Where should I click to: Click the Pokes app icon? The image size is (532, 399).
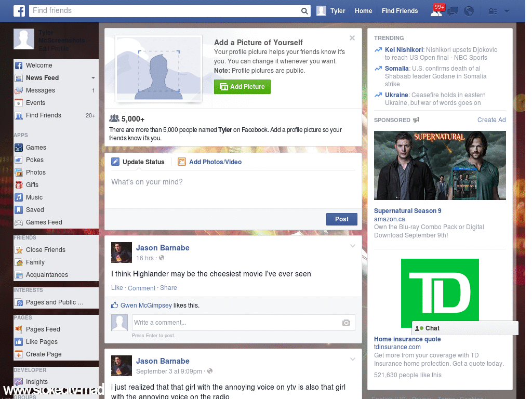[x=19, y=160]
